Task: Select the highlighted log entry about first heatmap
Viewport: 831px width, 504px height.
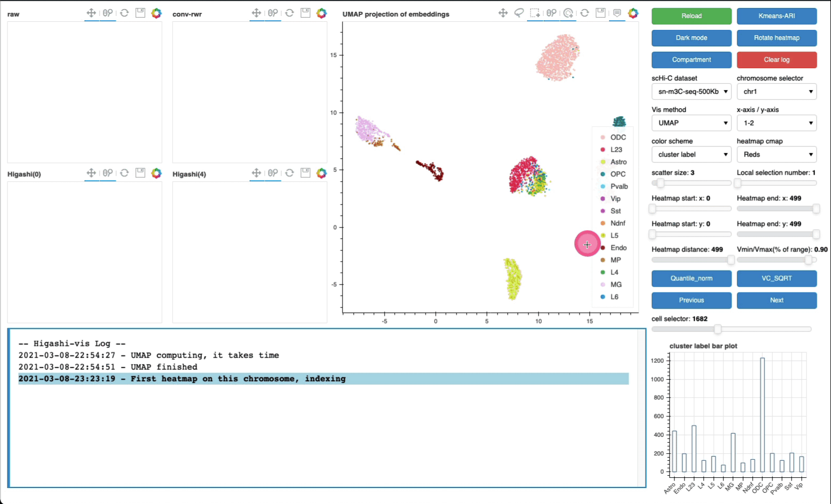Action: pos(182,378)
